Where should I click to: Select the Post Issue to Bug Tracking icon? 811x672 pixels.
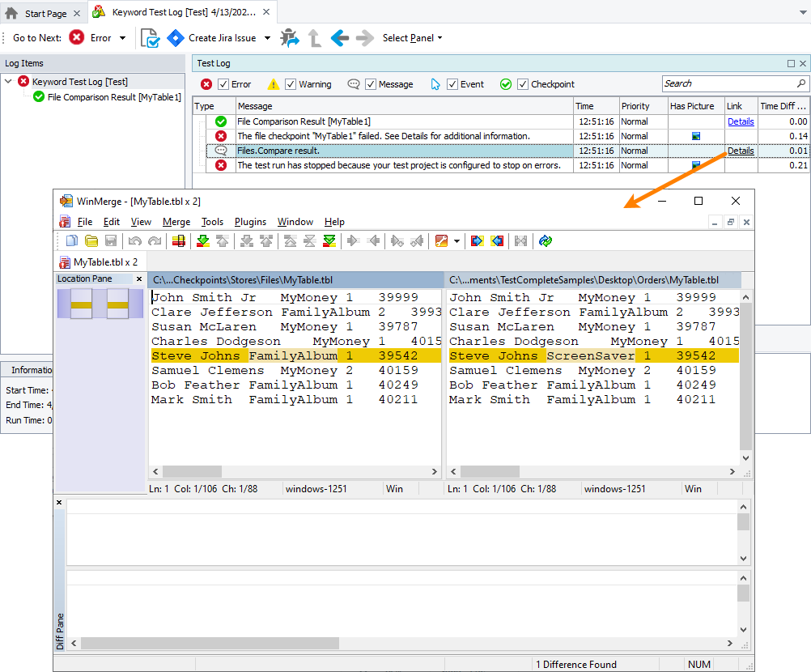pyautogui.click(x=291, y=37)
